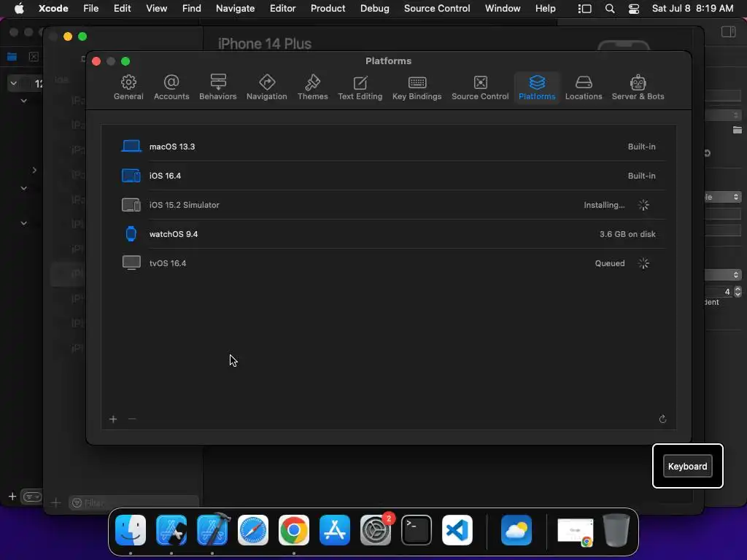Open the Server & Bots pane
The width and height of the screenshot is (747, 560).
(x=638, y=87)
